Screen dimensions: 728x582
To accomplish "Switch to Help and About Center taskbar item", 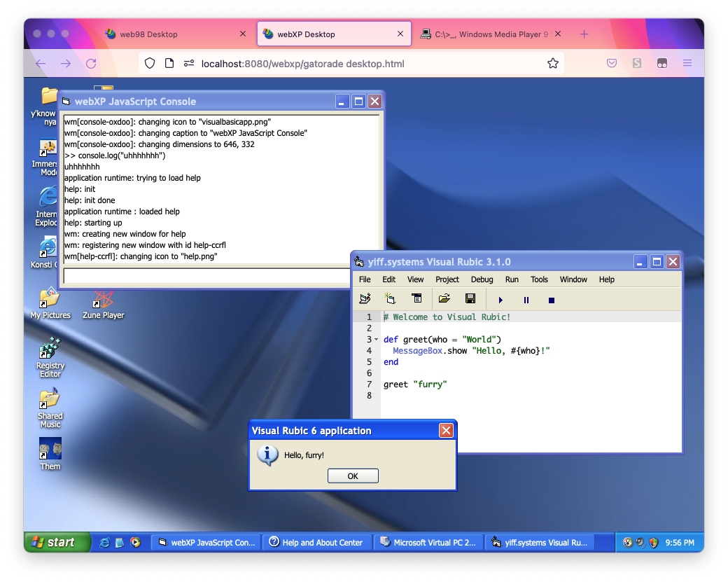I will point(316,542).
